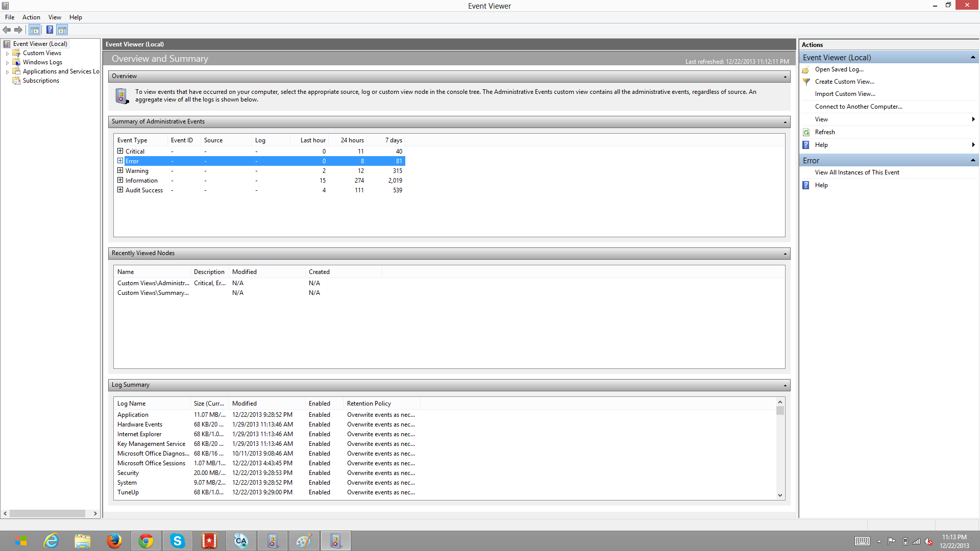Open File Explorer from the taskbar

(82, 541)
